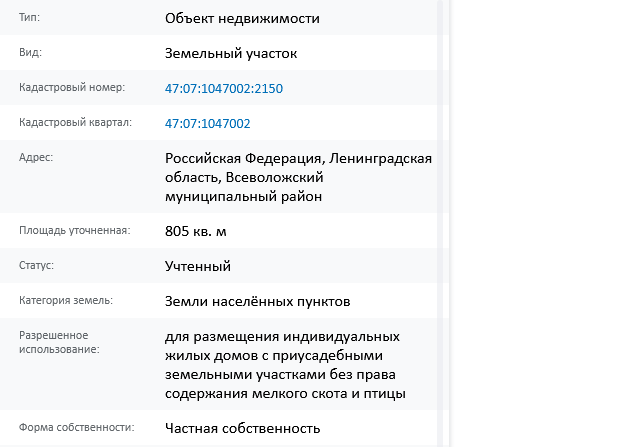The width and height of the screenshot is (618, 447).
Task: Click the 'Земельный участок' value text
Action: click(231, 53)
